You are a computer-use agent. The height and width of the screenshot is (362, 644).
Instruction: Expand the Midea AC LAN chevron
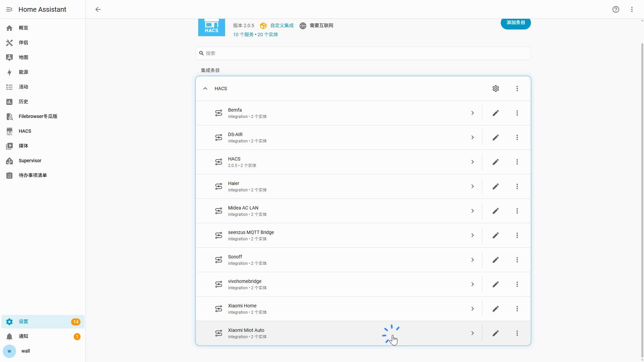coord(473,211)
